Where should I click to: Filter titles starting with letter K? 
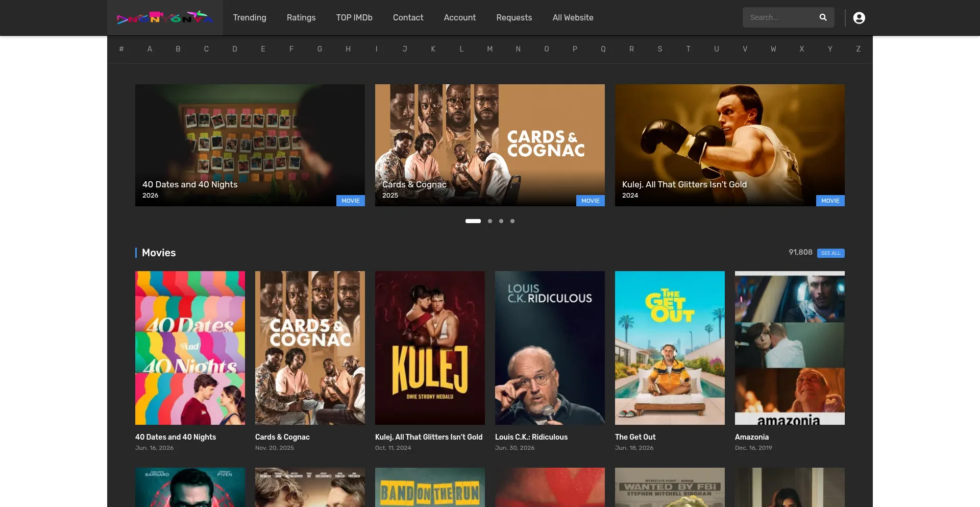(x=433, y=49)
